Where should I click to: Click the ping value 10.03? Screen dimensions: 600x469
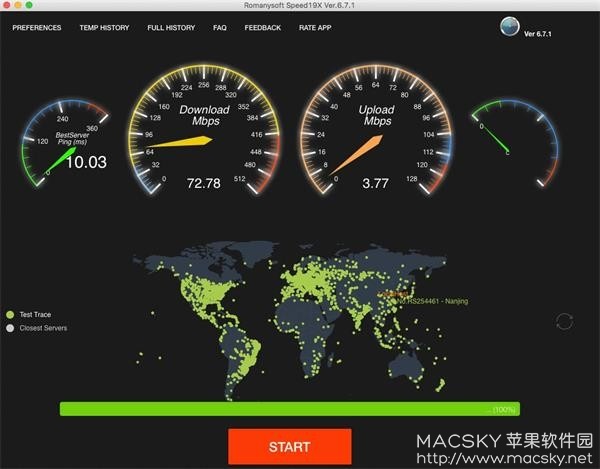pyautogui.click(x=86, y=162)
